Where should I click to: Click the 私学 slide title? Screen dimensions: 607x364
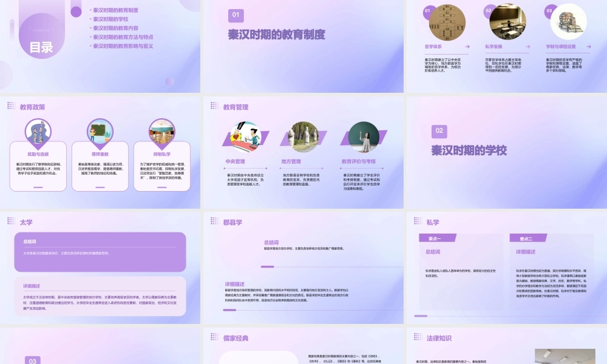(x=433, y=223)
